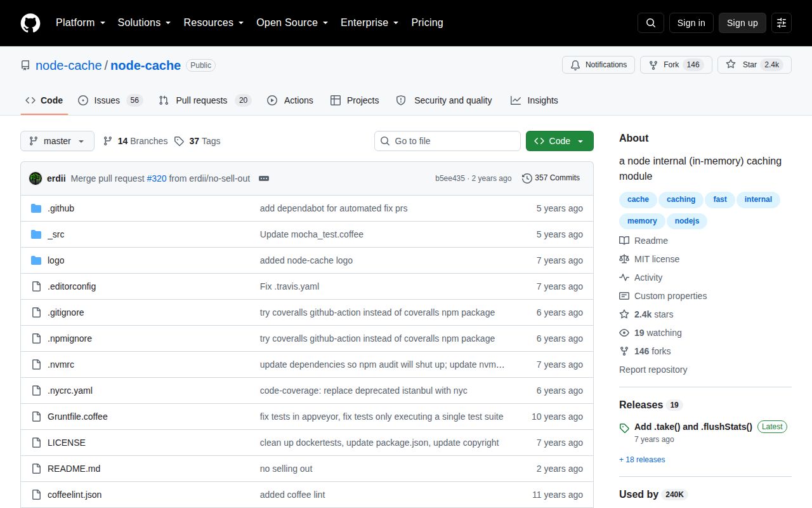This screenshot has height=508, width=812.
Task: Click the Report repository link
Action: click(x=653, y=370)
